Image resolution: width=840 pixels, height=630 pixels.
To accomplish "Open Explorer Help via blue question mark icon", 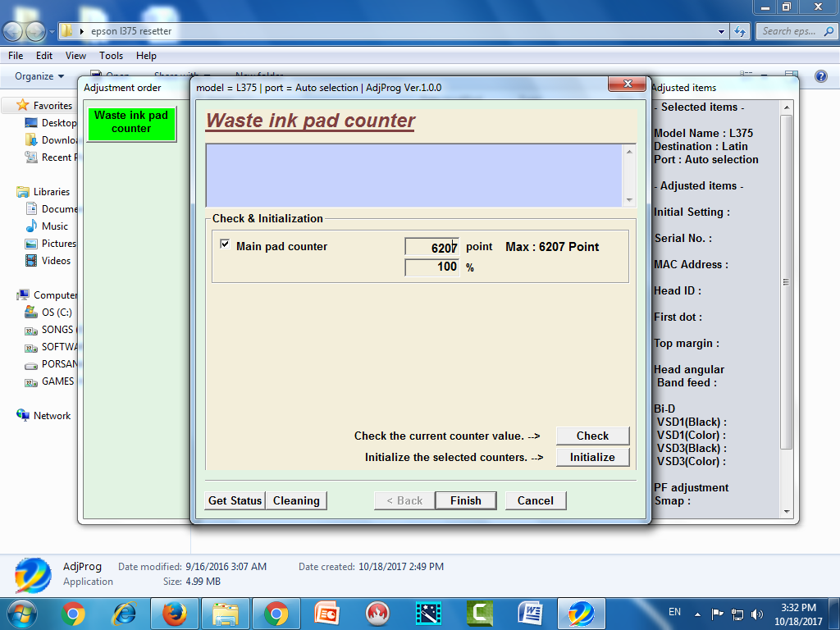I will click(x=820, y=75).
